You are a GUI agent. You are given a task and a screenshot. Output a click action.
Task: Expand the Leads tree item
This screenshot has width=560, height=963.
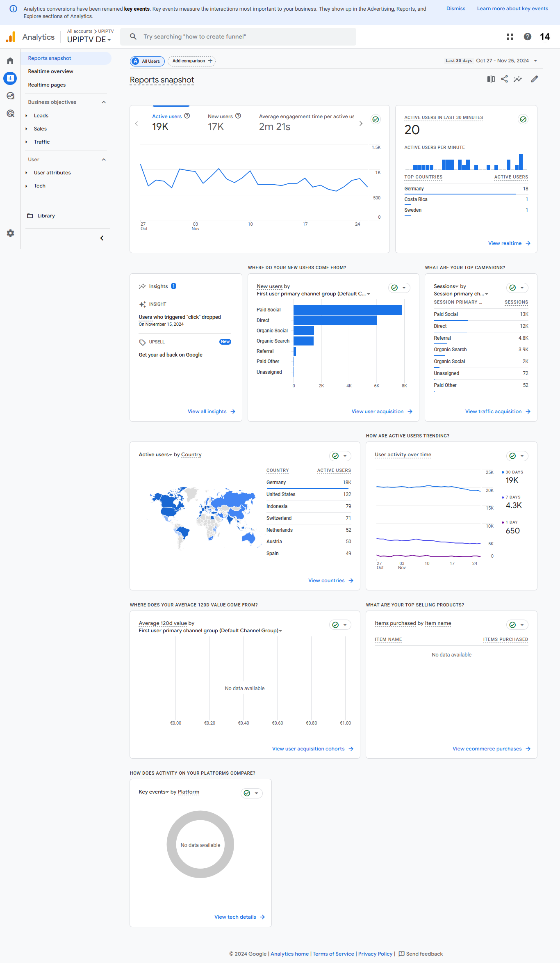[26, 116]
